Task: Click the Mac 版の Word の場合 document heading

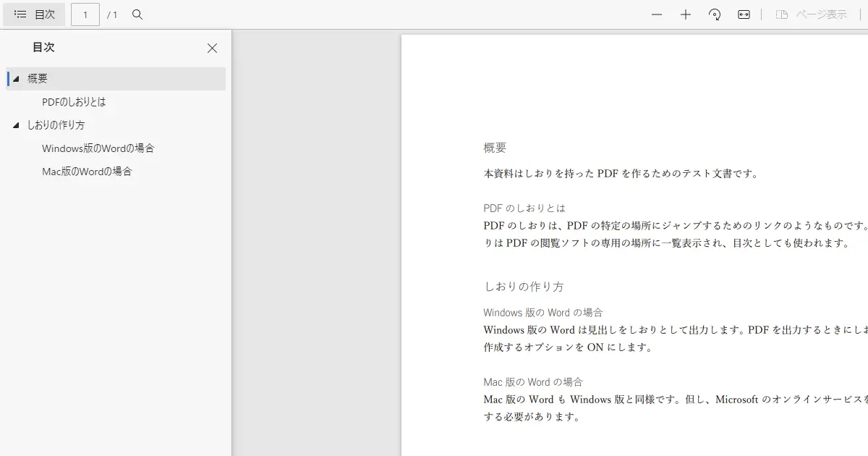Action: point(533,381)
